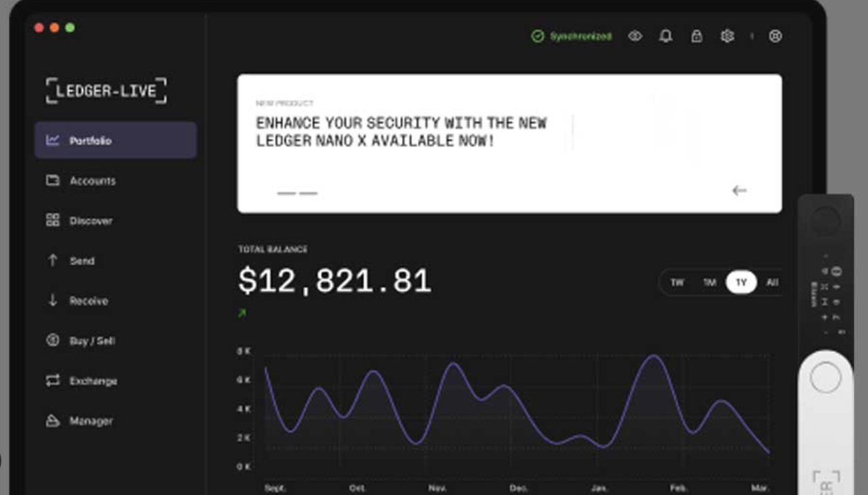This screenshot has height=495, width=868.
Task: Click the Synchronized status indicator
Action: pos(571,36)
